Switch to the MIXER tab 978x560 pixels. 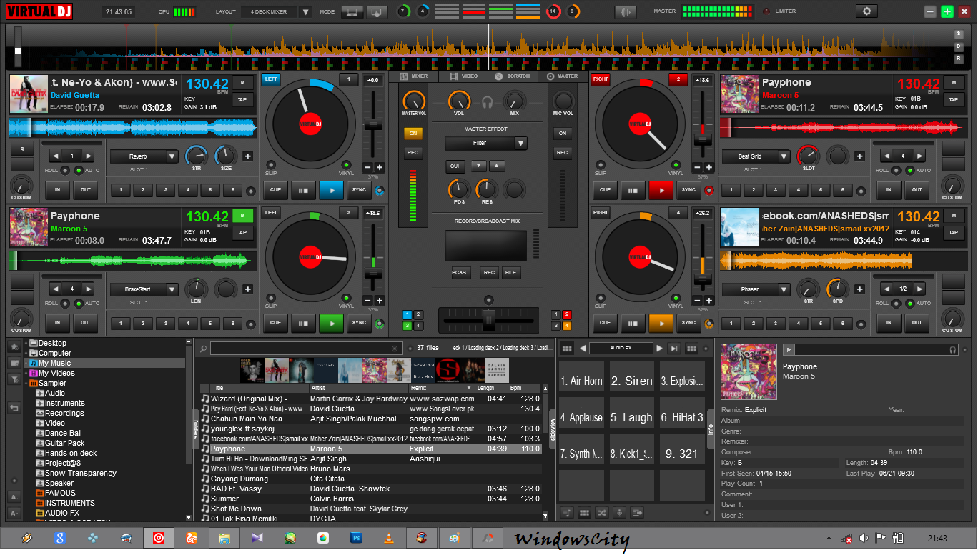pos(413,76)
